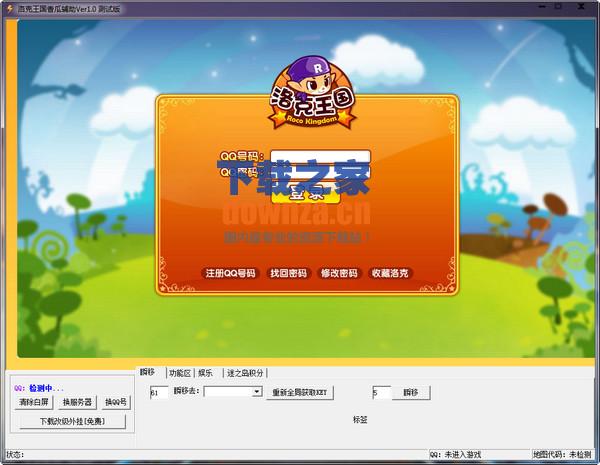
Task: Click 地图代码: 未检测 status entry
Action: tap(562, 455)
